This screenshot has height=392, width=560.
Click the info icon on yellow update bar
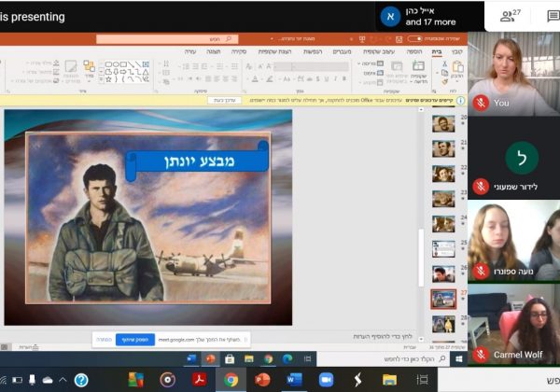461,100
